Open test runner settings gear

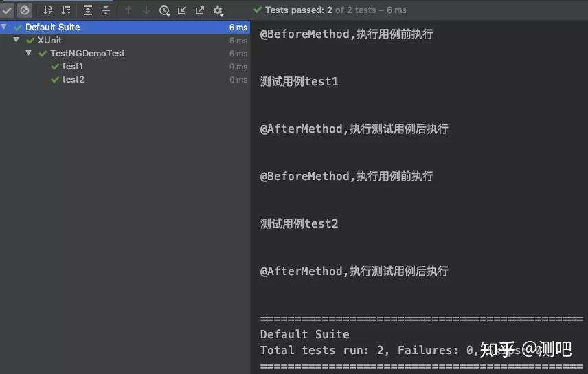(218, 10)
